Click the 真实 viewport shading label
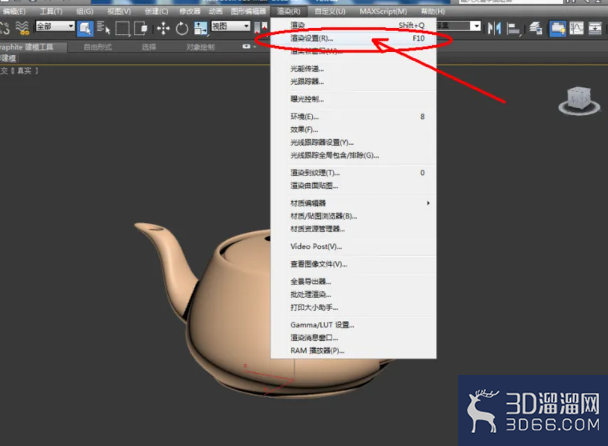608x446 pixels. click(x=24, y=71)
